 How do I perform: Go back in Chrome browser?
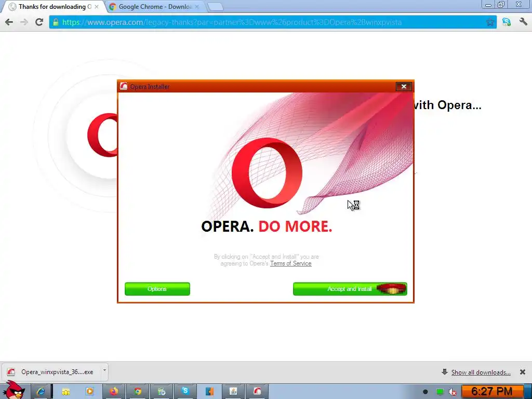(9, 22)
